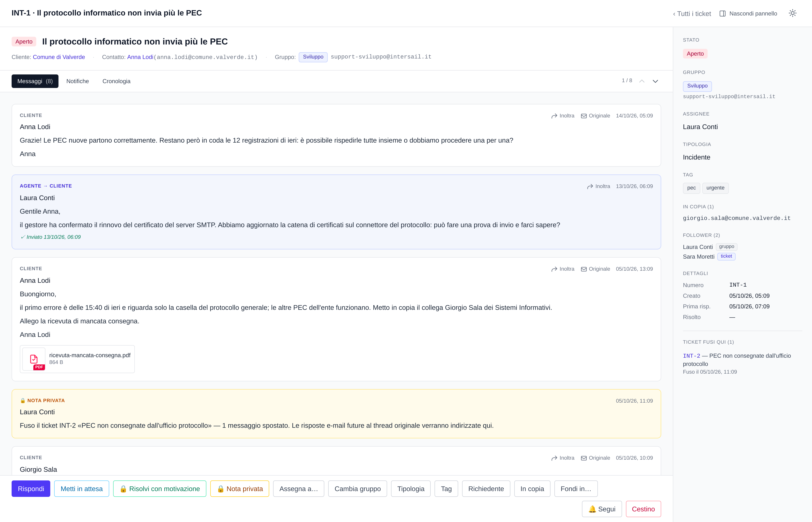Open the Richiedente action
Viewport: 812px width, 522px height.
point(486,488)
